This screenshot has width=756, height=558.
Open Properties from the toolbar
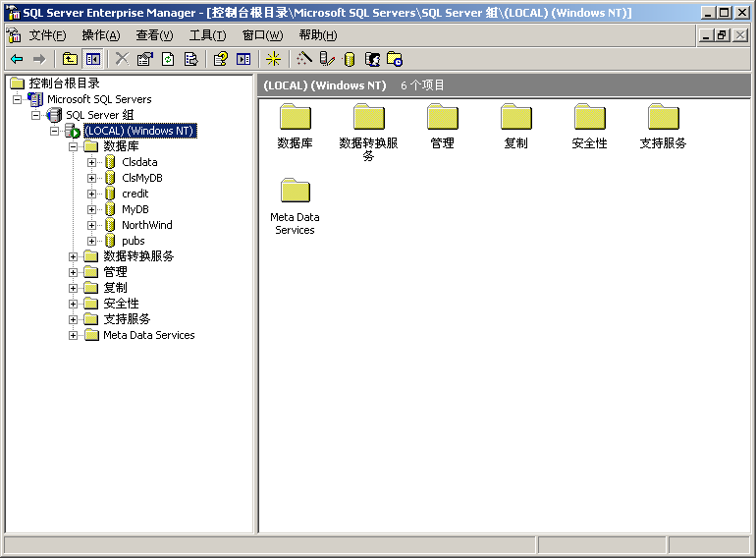(x=144, y=59)
